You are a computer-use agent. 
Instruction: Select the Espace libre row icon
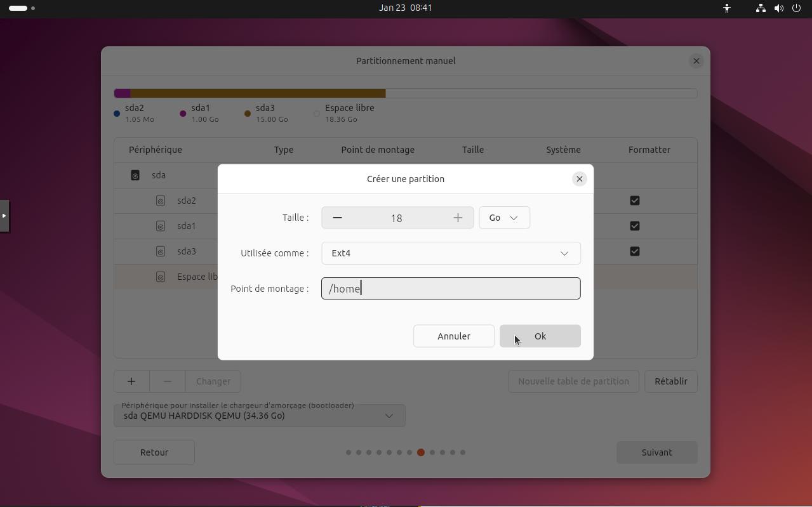161,277
